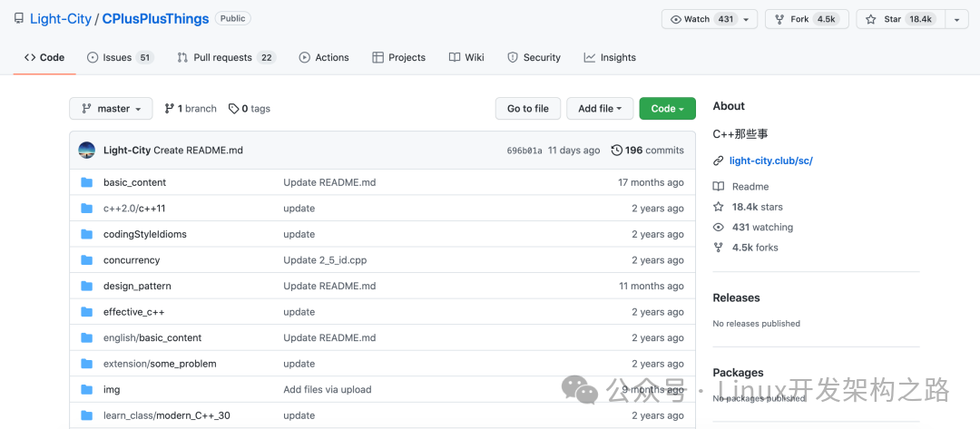
Task: Click the Go to file button
Action: tap(528, 109)
